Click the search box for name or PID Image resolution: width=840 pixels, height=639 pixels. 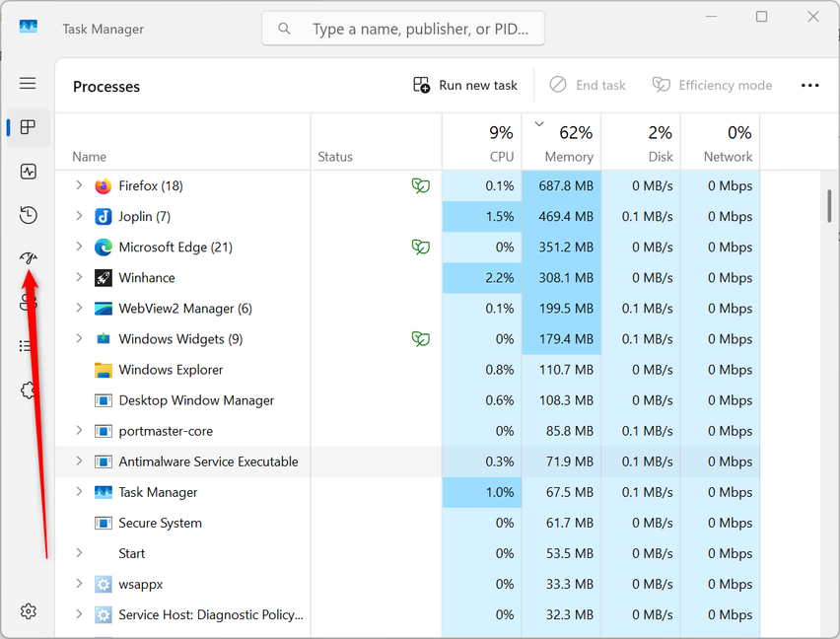(x=403, y=29)
